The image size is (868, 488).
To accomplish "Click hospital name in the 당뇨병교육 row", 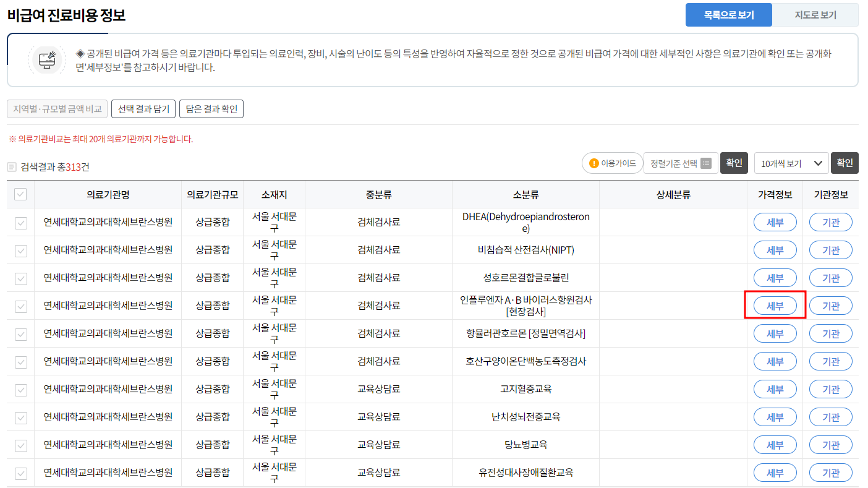I will [108, 445].
